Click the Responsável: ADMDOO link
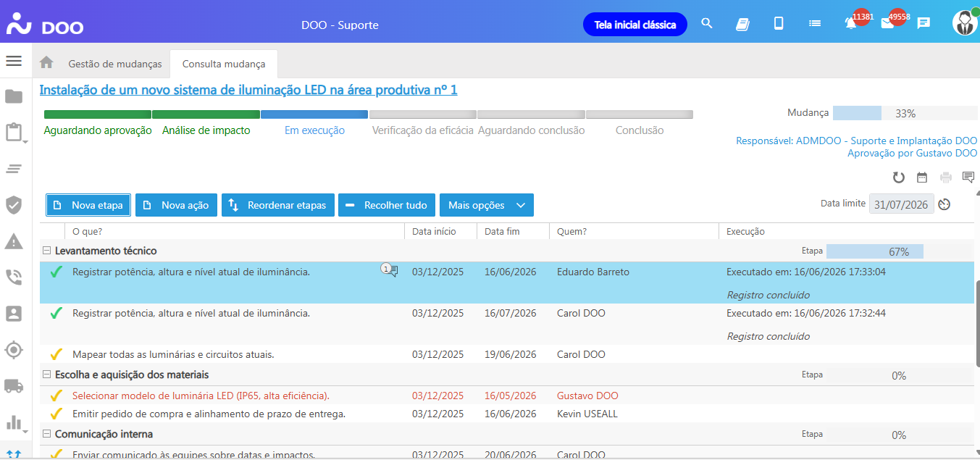The height and width of the screenshot is (460, 980). (856, 141)
